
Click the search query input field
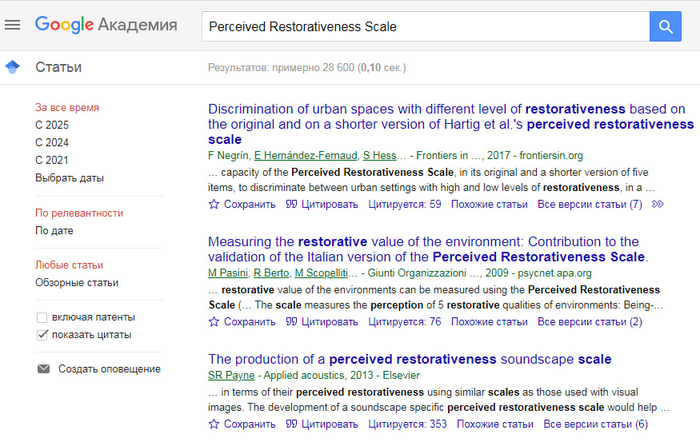420,26
